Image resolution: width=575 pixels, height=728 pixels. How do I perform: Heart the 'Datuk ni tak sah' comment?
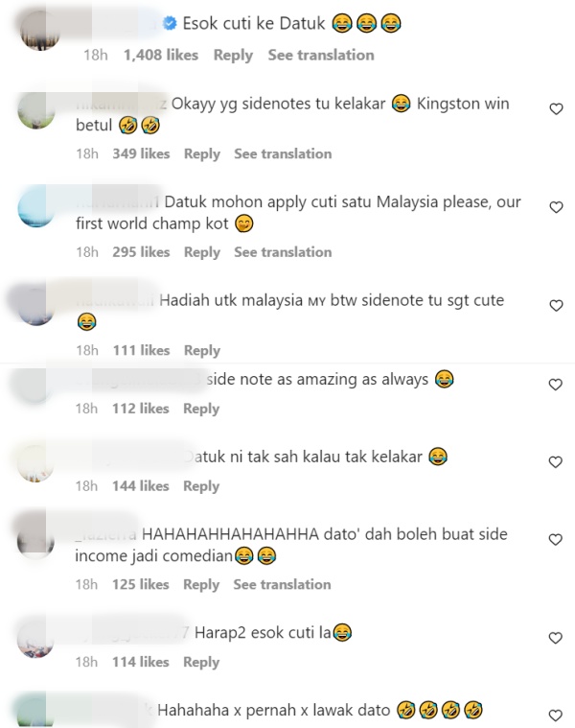tap(556, 462)
